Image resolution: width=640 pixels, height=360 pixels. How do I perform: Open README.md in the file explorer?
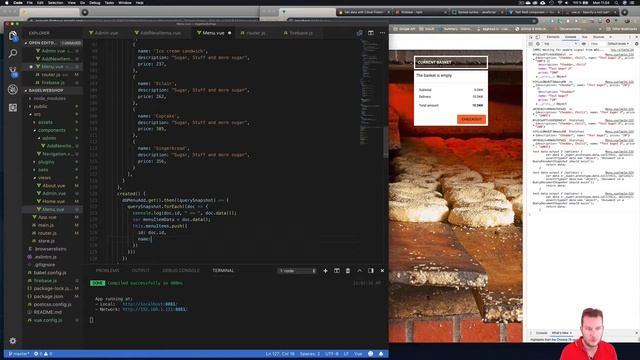point(47,312)
